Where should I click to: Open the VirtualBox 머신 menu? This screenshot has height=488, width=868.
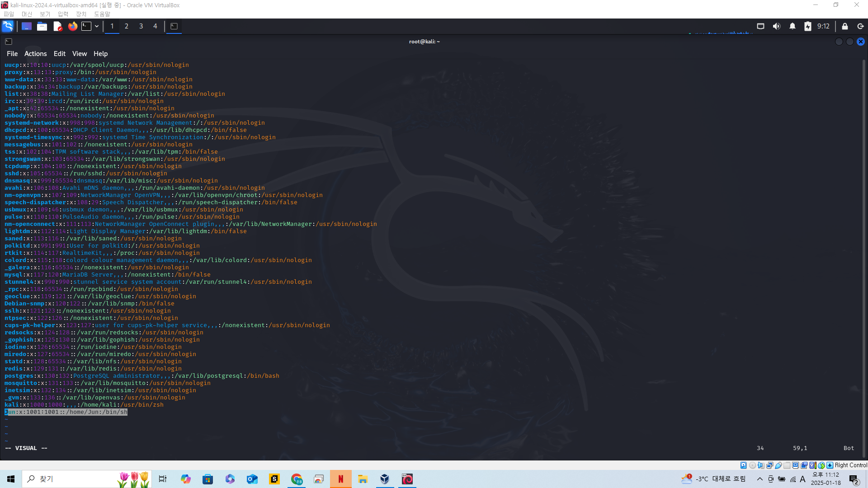pos(27,14)
